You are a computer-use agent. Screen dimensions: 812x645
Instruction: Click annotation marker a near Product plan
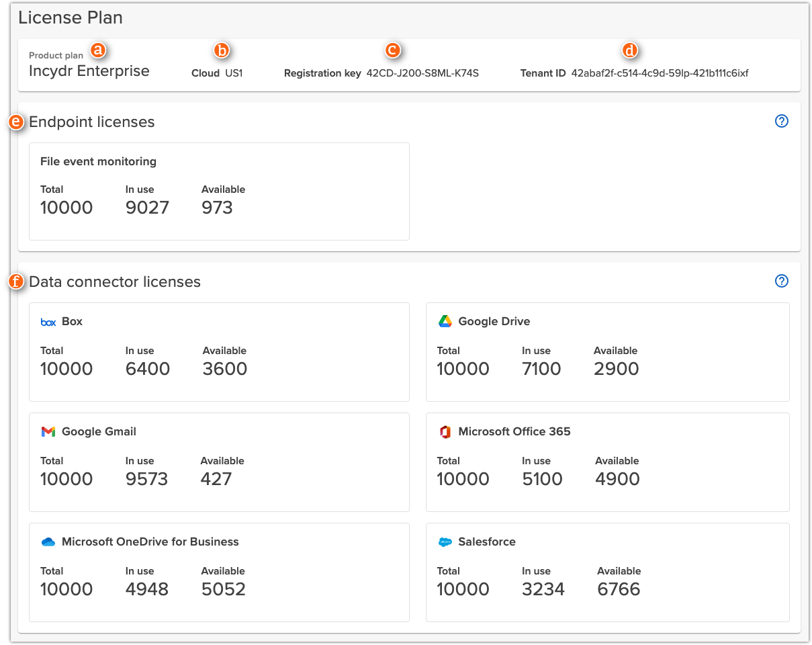tap(97, 49)
